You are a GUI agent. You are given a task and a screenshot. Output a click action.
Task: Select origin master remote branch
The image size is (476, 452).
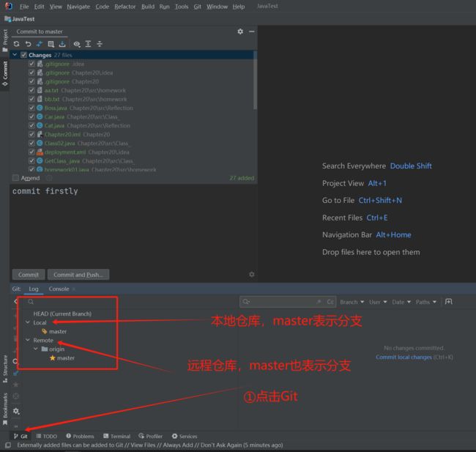pos(66,357)
